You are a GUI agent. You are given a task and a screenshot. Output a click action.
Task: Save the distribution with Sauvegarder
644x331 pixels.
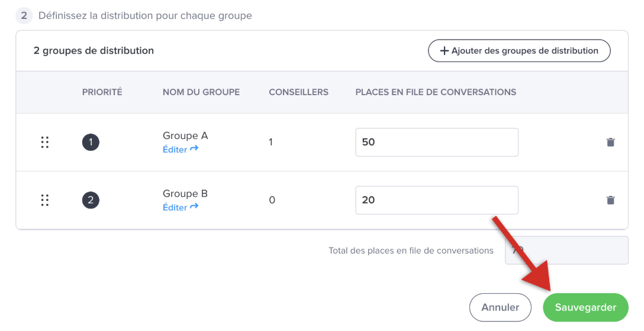point(585,307)
